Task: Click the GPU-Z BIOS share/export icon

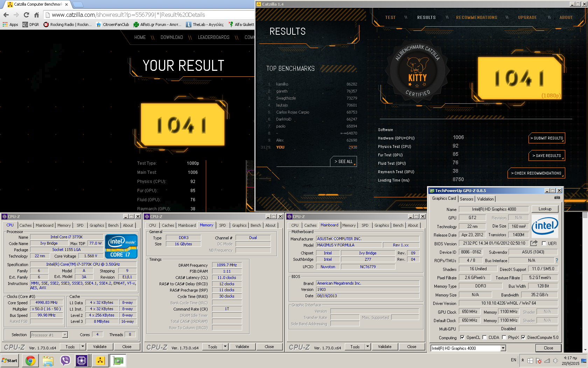Action: [534, 243]
